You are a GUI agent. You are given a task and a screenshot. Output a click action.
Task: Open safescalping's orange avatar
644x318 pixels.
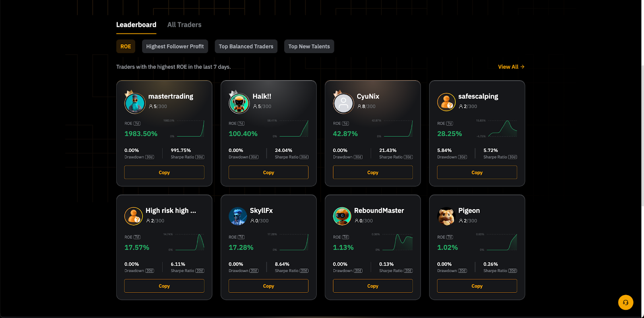pyautogui.click(x=446, y=102)
